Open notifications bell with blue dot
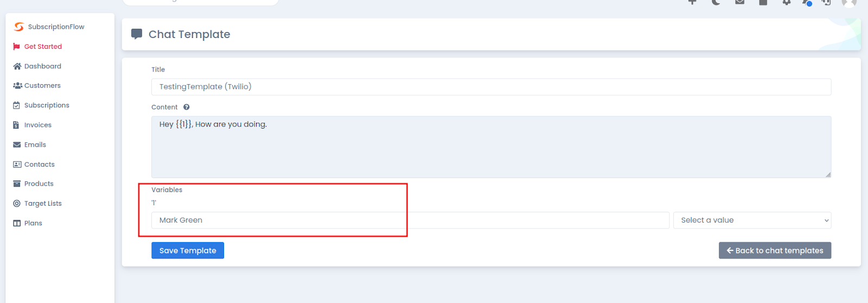868x303 pixels. pyautogui.click(x=807, y=2)
